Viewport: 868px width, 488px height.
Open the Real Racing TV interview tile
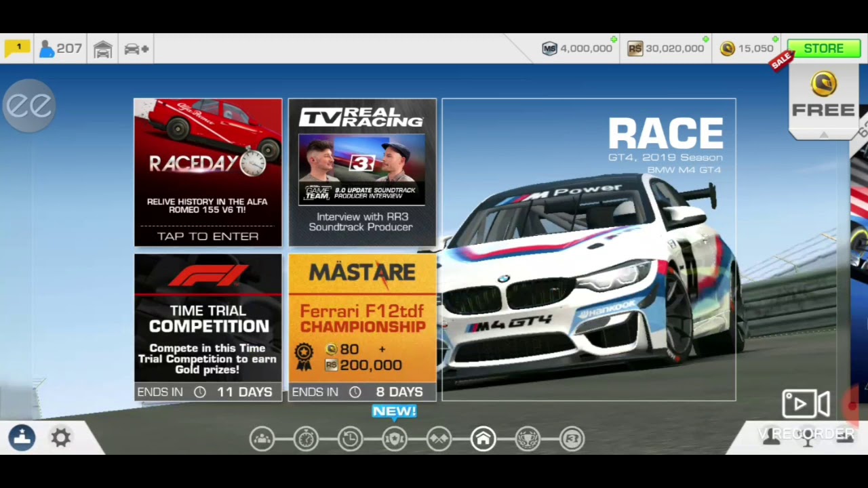pyautogui.click(x=362, y=172)
